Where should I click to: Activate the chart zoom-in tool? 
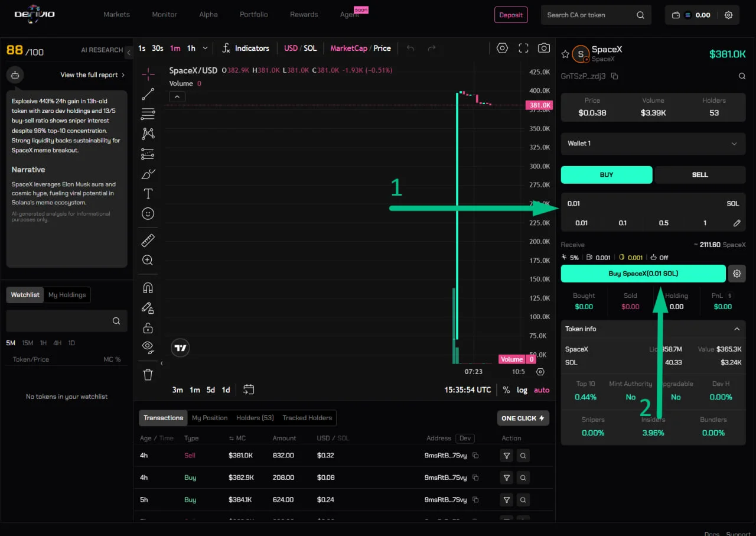148,260
